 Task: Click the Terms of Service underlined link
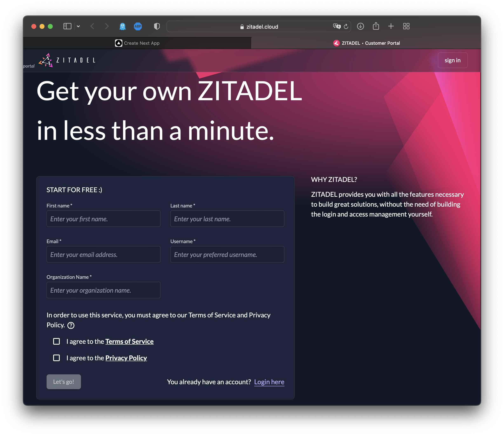click(129, 341)
